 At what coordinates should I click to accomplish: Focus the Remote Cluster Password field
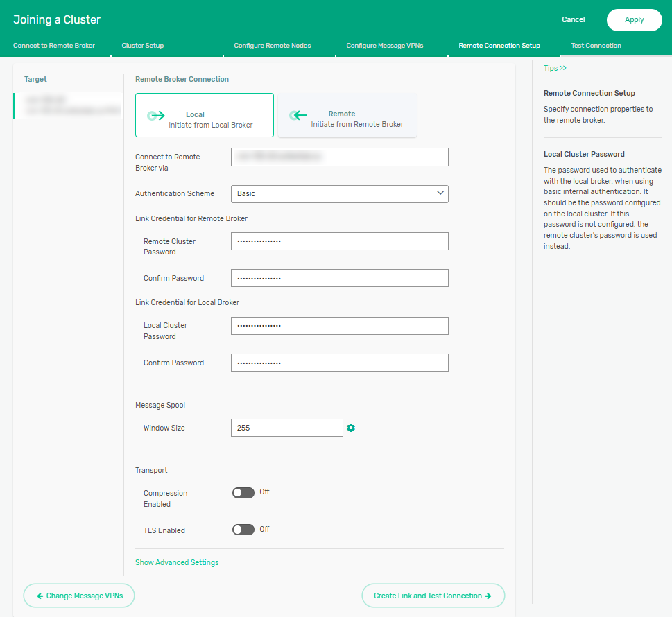coord(339,241)
